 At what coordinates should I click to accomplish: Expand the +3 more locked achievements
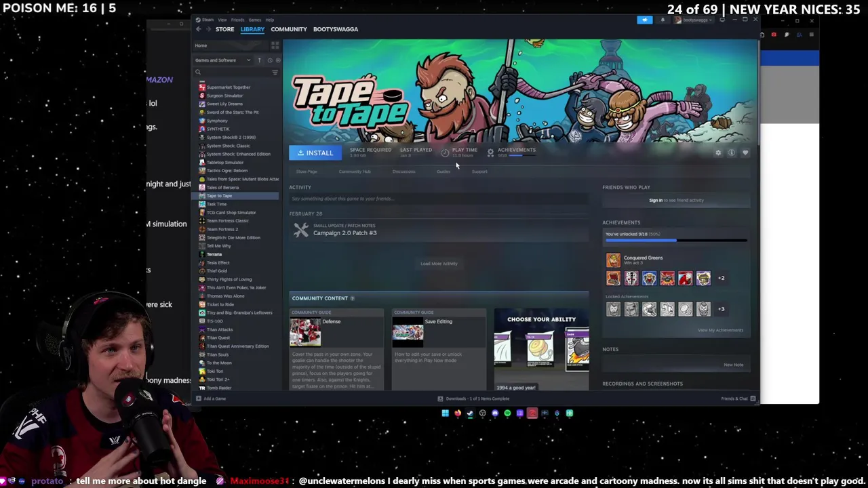tap(721, 309)
